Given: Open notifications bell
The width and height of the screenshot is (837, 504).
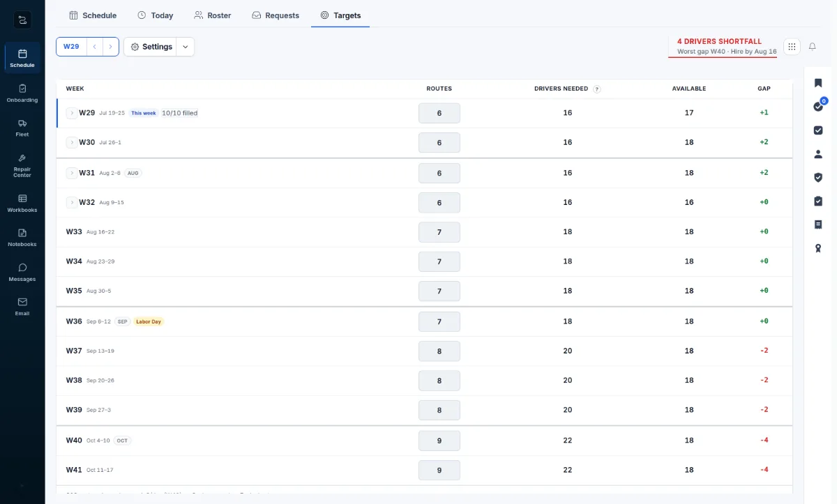Looking at the screenshot, I should [x=813, y=47].
